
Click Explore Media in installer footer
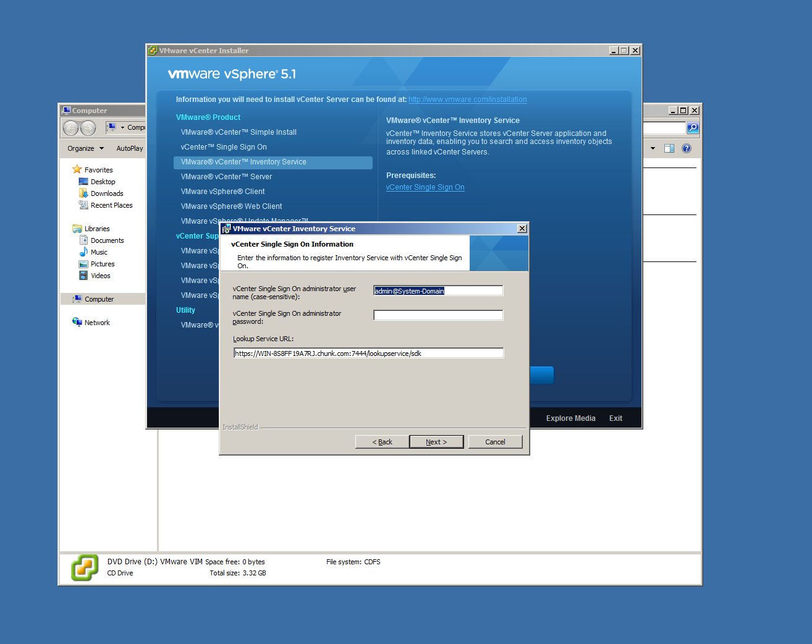[570, 418]
